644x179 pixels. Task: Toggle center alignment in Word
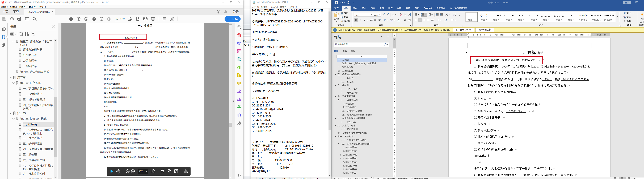pos(420,20)
